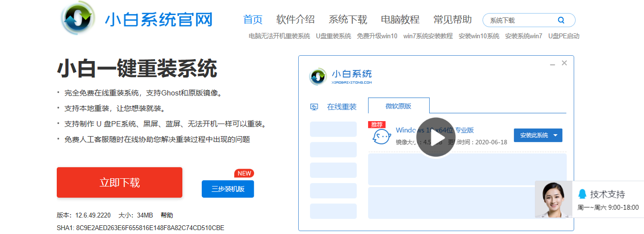Click the 在线重装 monitor icon
Viewport: 644px width, 234px height.
314,107
